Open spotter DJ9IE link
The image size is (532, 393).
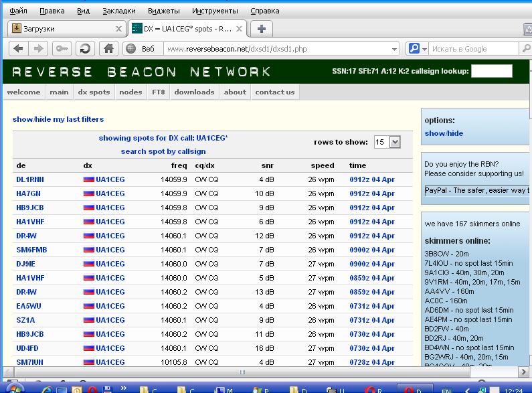point(26,264)
